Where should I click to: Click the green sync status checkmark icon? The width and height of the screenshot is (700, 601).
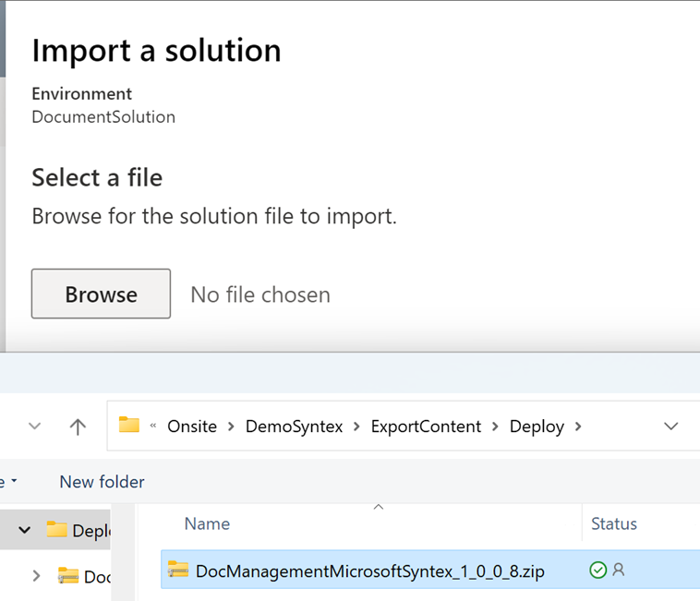[x=597, y=571]
